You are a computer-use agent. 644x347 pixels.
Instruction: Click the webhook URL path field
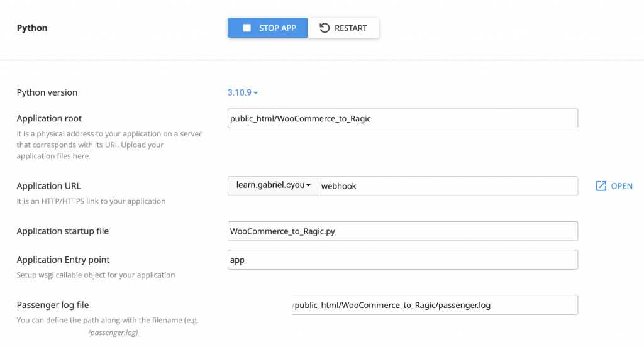pos(448,186)
